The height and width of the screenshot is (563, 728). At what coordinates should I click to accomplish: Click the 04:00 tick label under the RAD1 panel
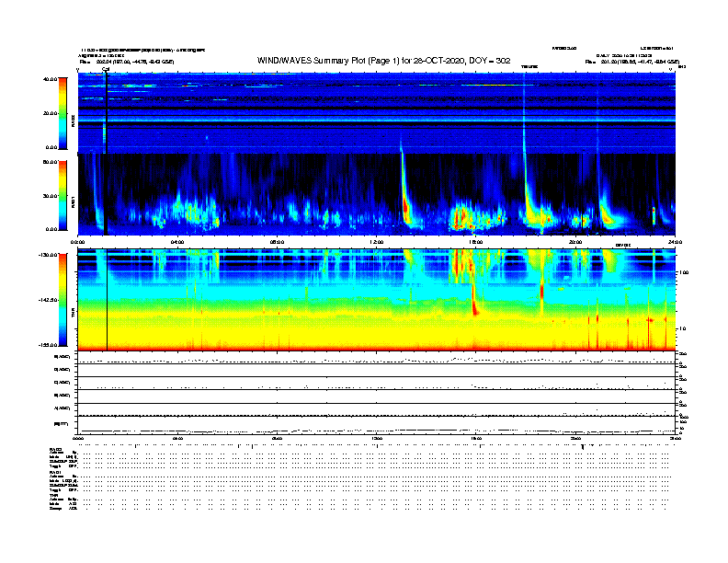177,242
